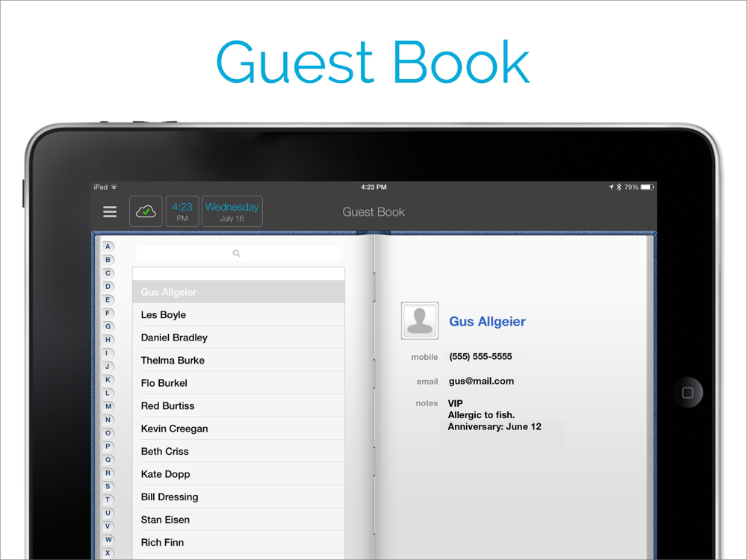Jump to index tab L
Screen dimensions: 747x560
108,393
